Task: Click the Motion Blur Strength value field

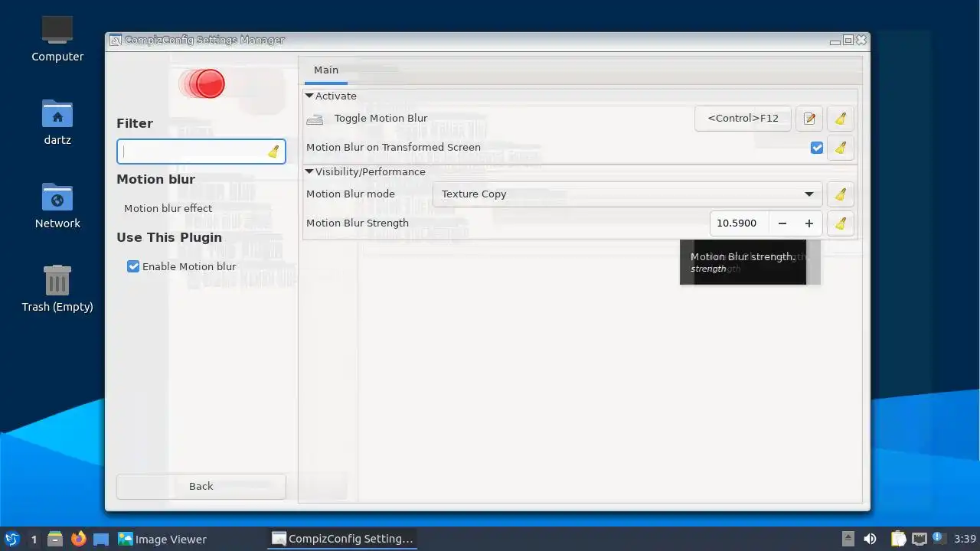Action: tap(740, 223)
